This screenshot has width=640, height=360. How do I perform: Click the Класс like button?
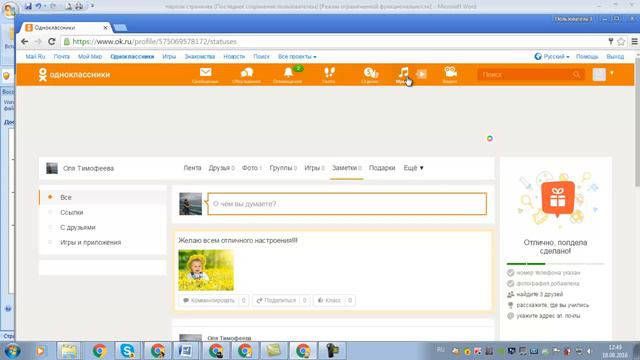[333, 300]
